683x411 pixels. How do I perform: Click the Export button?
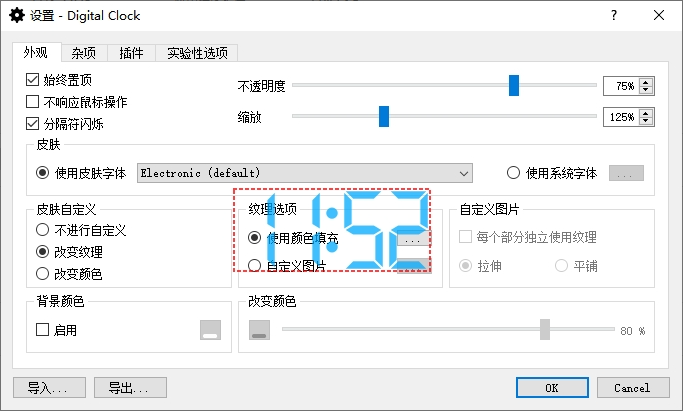130,387
